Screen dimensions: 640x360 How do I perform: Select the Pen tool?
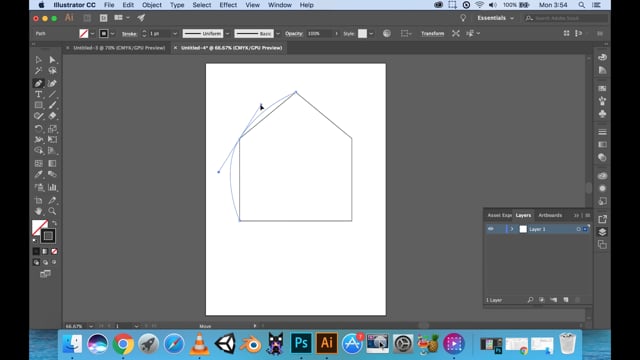click(x=38, y=83)
